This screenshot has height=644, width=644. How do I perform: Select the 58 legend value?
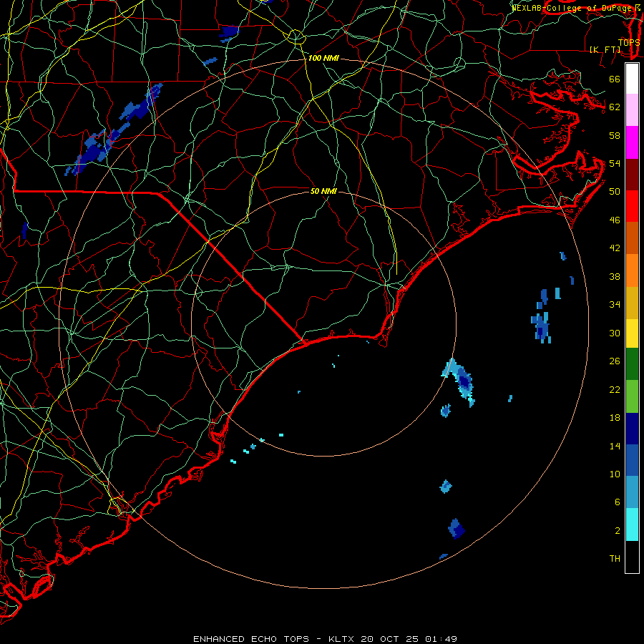tap(615, 135)
